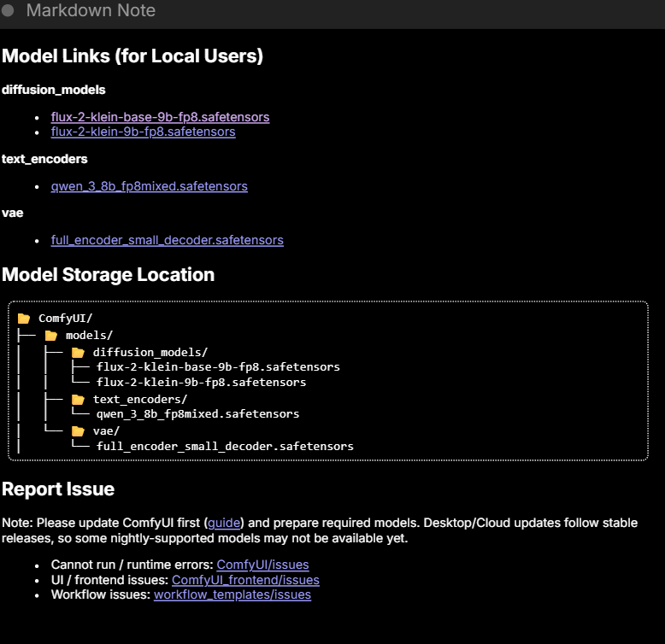Click the Model Storage Location heading
This screenshot has height=644, width=665.
(109, 274)
